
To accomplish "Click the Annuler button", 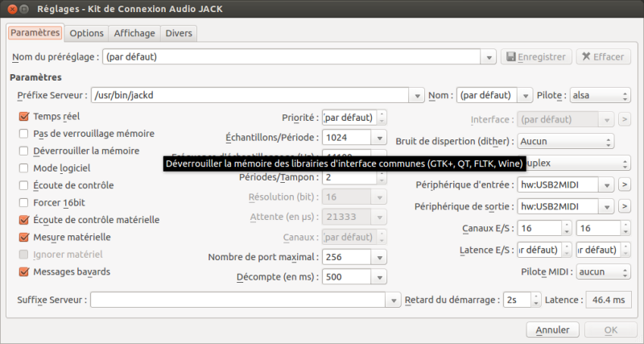I will 552,330.
